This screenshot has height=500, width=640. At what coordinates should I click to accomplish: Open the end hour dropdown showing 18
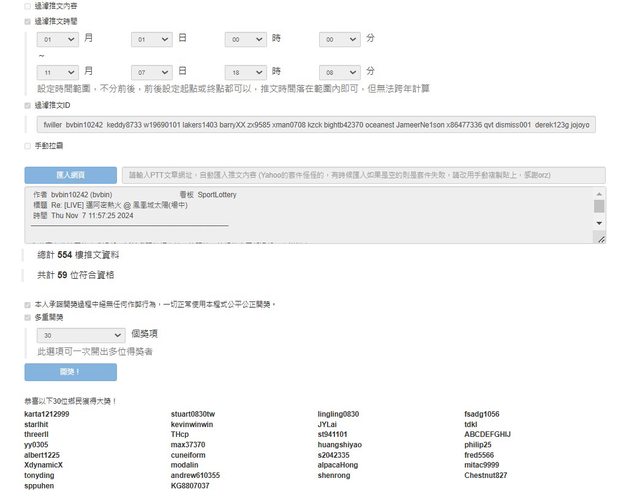pos(245,72)
